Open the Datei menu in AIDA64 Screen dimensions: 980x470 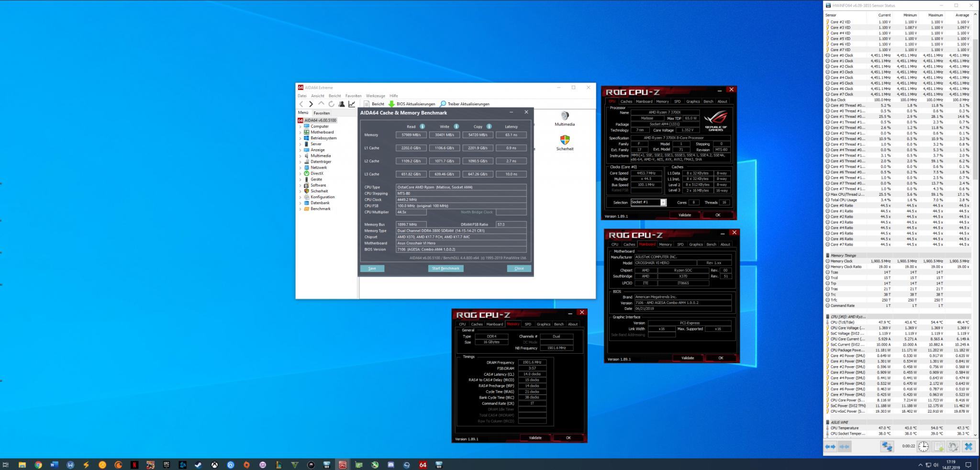pos(302,96)
